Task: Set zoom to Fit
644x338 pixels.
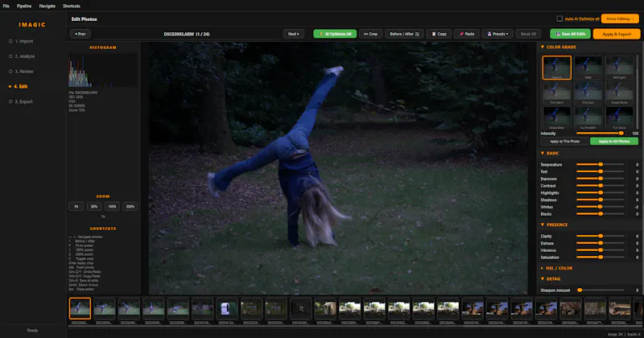Action: (76, 207)
